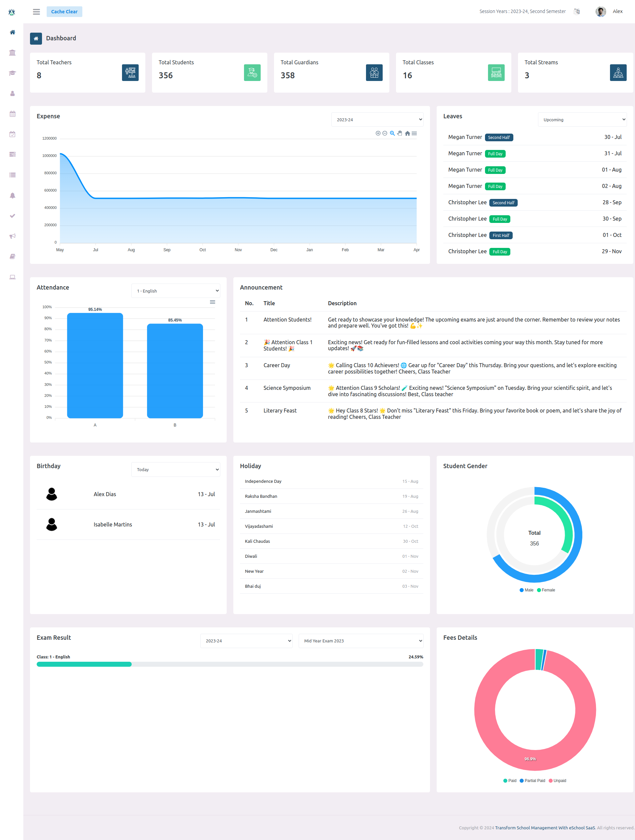The height and width of the screenshot is (840, 635).
Task: Open the megaphone announcements section in sidebar
Action: coord(13,236)
